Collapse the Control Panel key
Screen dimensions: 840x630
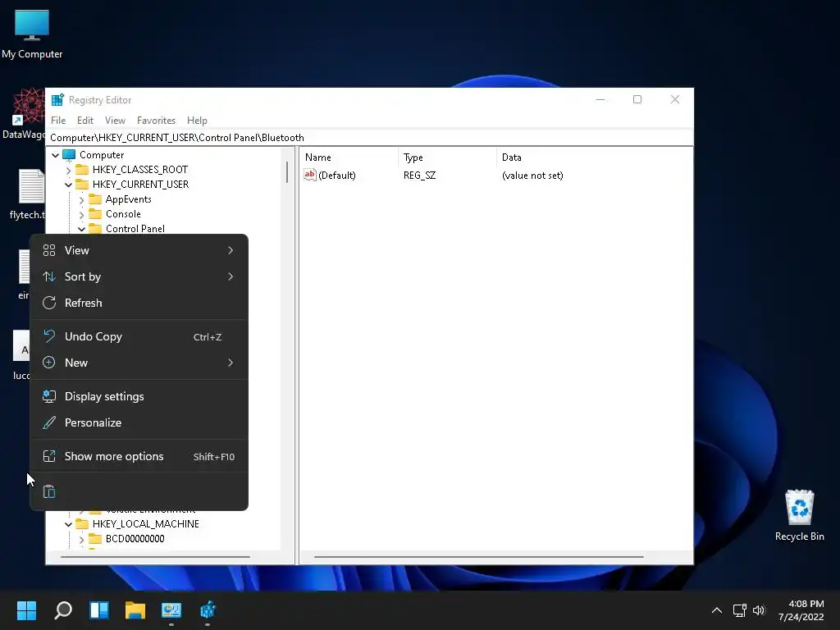pyautogui.click(x=81, y=229)
